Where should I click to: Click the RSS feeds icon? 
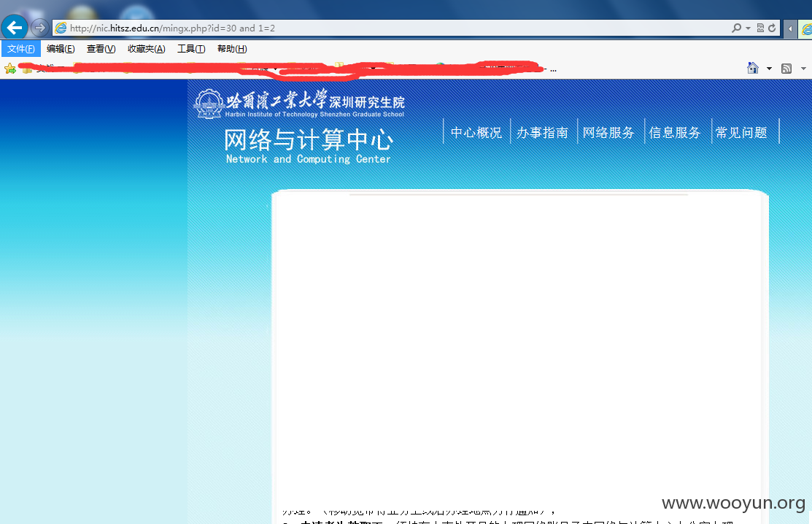(786, 69)
